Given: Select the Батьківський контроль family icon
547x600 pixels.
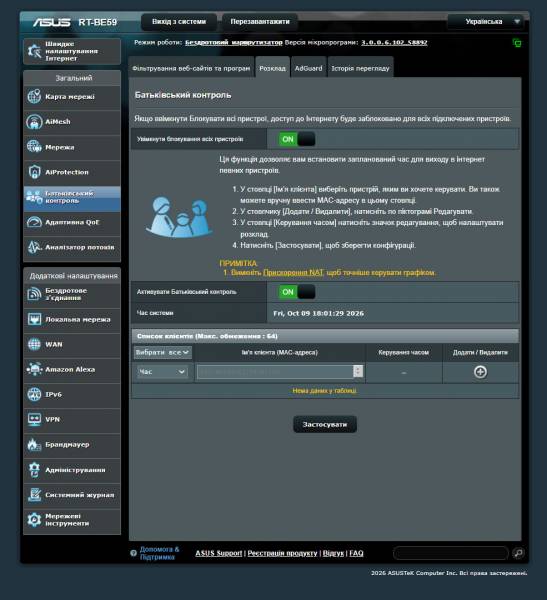Looking at the screenshot, I should (34, 197).
